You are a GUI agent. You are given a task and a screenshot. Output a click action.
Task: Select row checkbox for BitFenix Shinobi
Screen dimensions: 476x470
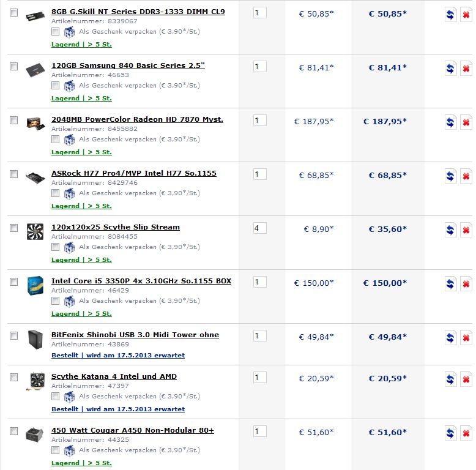coord(13,335)
